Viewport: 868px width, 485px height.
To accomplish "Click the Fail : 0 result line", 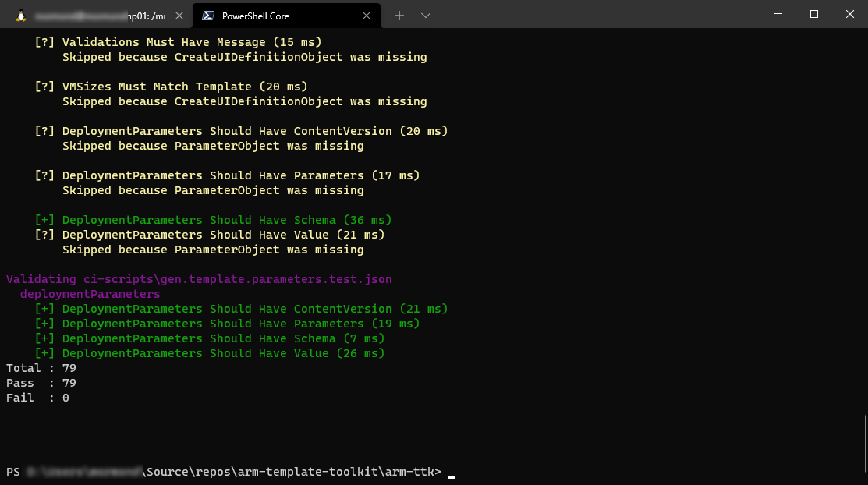I will point(36,397).
